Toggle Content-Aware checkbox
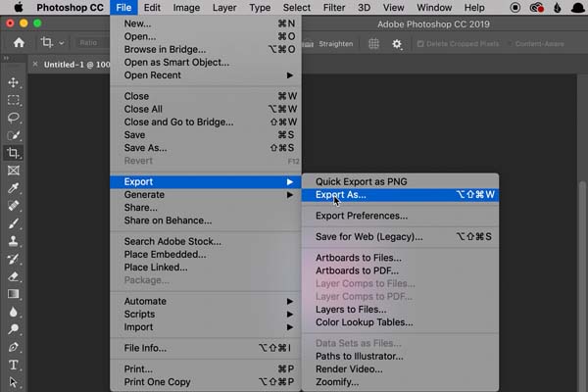This screenshot has width=588, height=392. (x=510, y=44)
